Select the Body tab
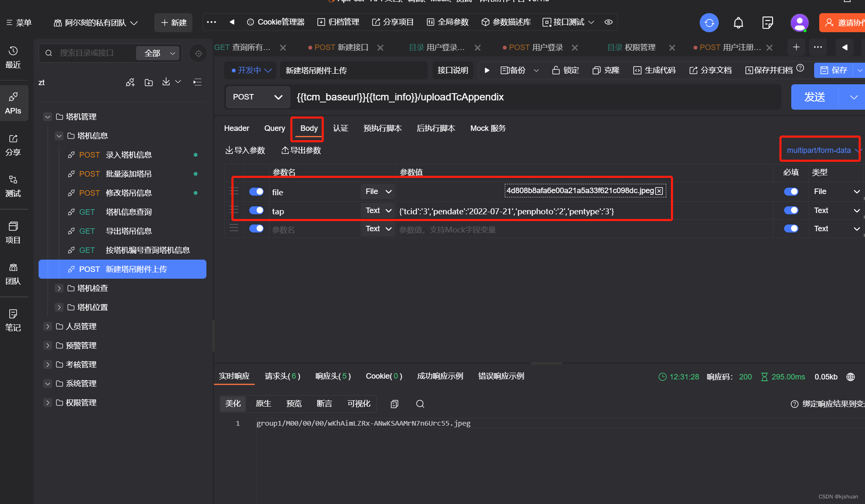 pos(308,128)
